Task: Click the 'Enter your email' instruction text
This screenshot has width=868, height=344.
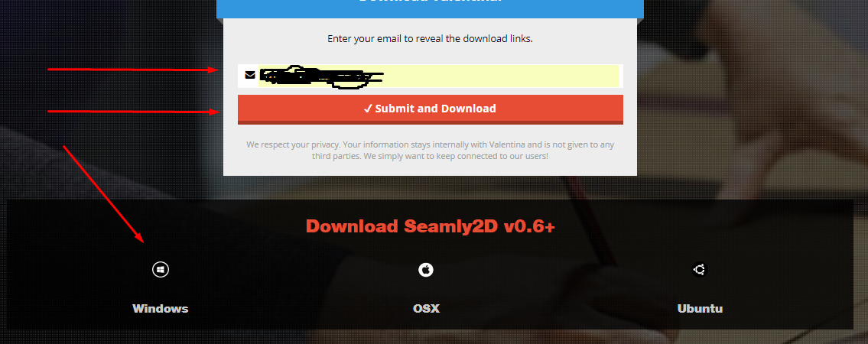Action: point(430,39)
